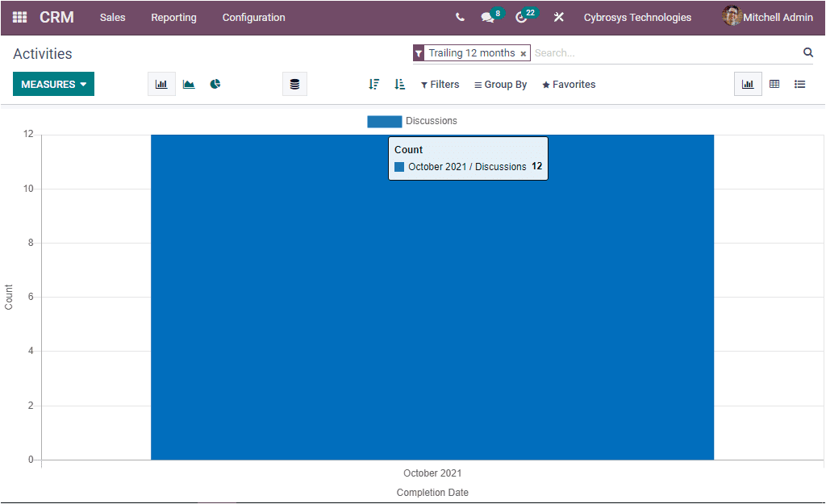Open the Configuration menu

tap(253, 17)
